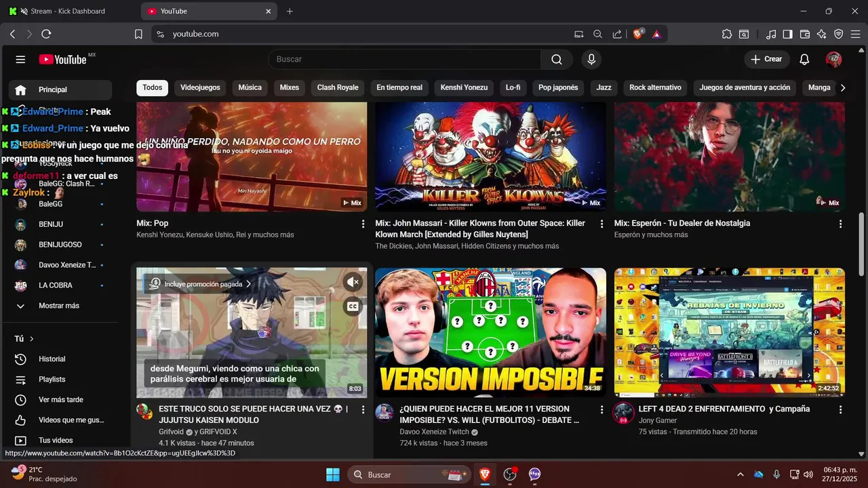This screenshot has width=868, height=488.
Task: Open the BENIJU subscription channel
Action: pyautogui.click(x=60, y=224)
